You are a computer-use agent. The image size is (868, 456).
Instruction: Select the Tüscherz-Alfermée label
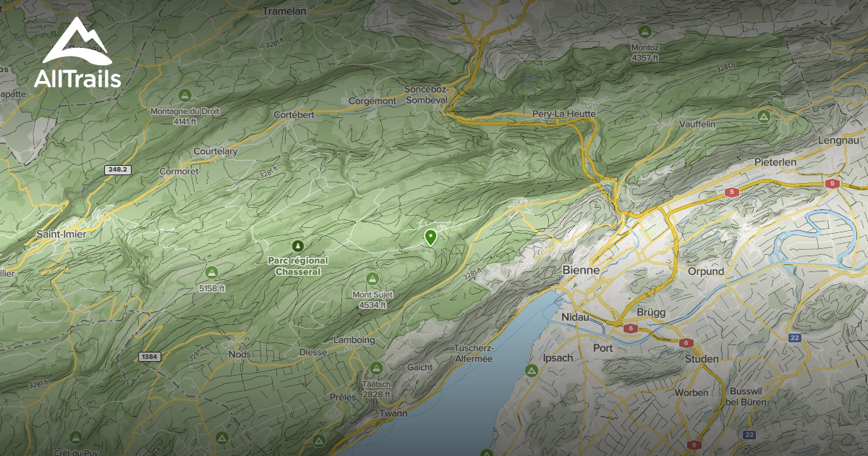pyautogui.click(x=474, y=352)
